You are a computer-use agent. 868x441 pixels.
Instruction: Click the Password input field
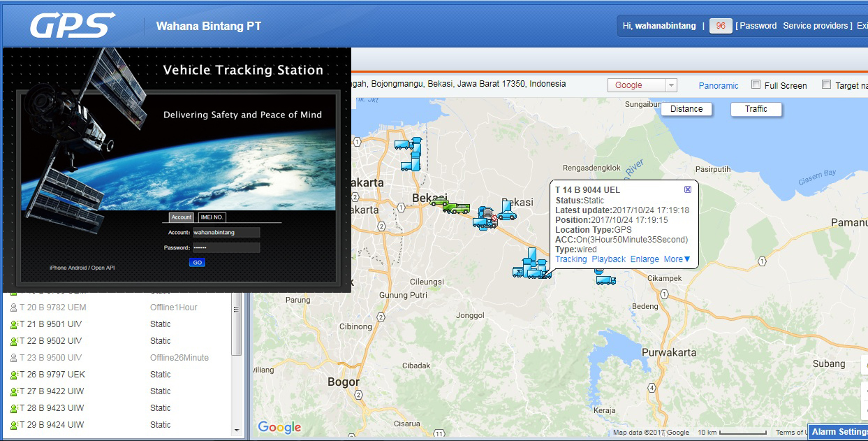click(x=226, y=247)
